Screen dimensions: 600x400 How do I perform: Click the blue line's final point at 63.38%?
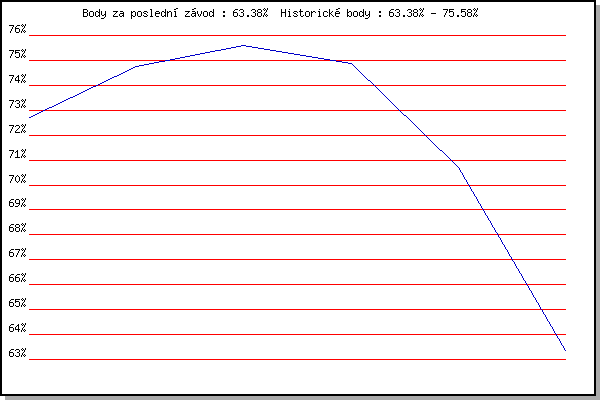pyautogui.click(x=565, y=350)
